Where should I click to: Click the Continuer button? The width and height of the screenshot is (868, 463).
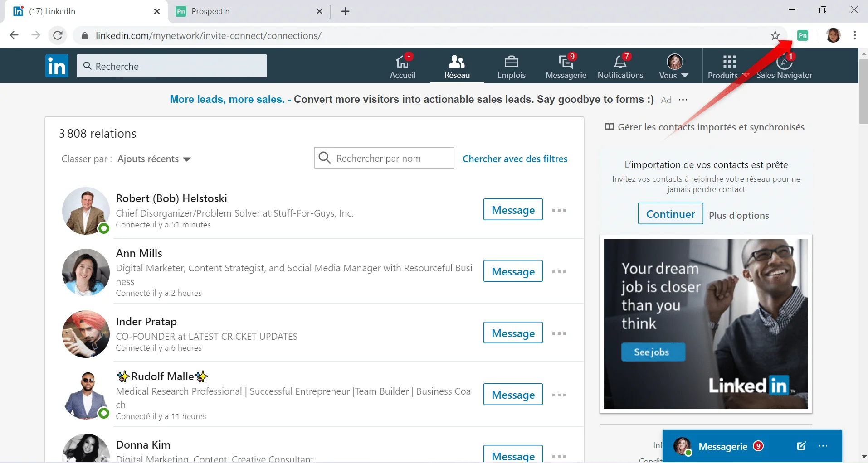tap(670, 214)
